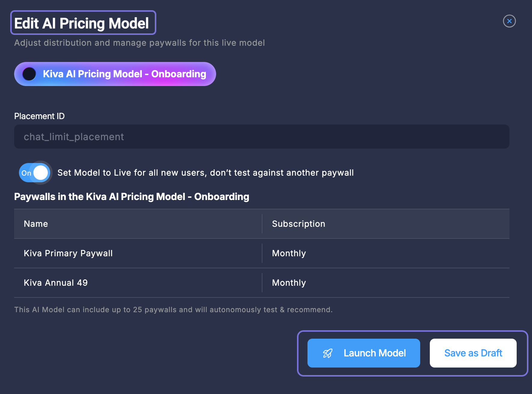Toggle off Set Model to Live switch
The image size is (532, 394).
[x=35, y=173]
